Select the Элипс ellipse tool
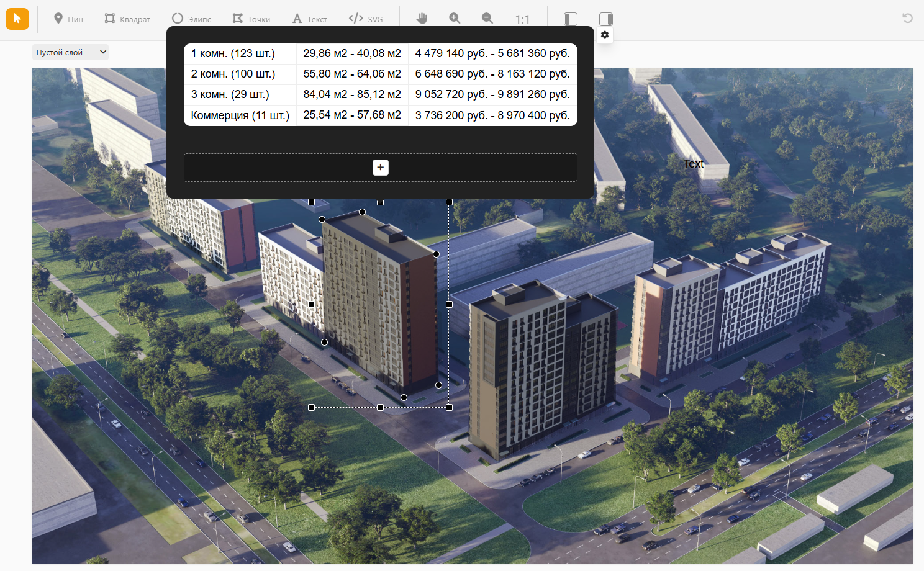This screenshot has width=924, height=571. click(x=191, y=19)
